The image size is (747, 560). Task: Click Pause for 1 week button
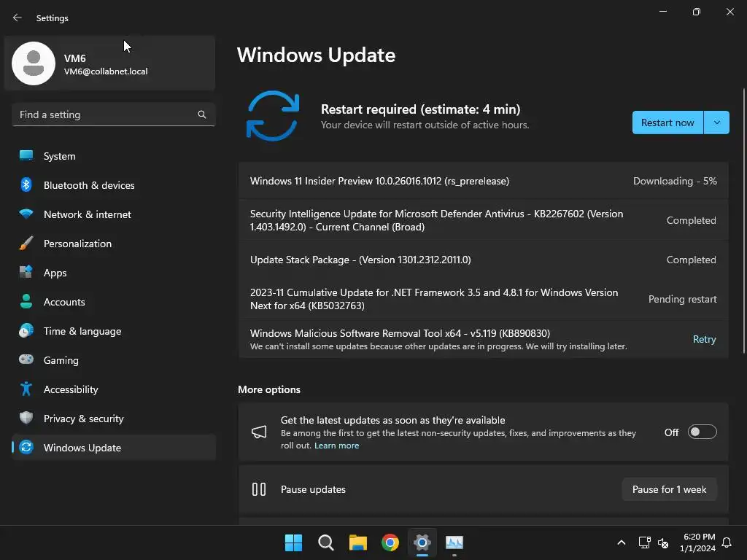coord(669,489)
